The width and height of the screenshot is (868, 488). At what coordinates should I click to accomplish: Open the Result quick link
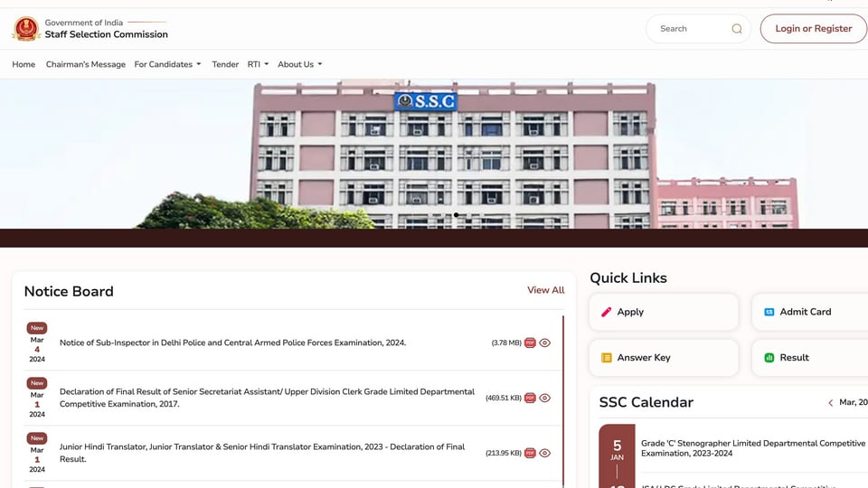pyautogui.click(x=810, y=358)
